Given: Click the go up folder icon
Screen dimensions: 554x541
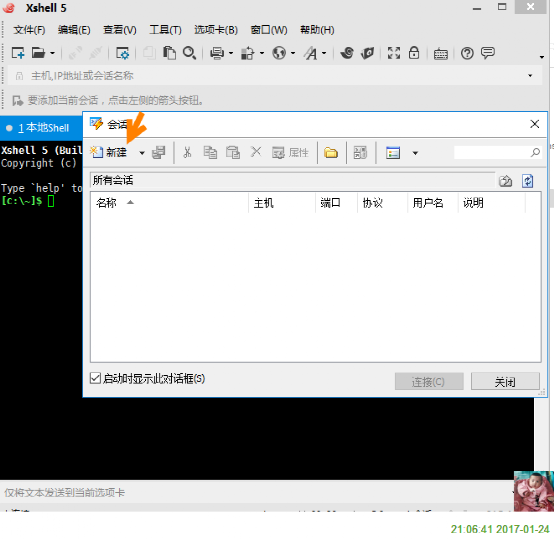Looking at the screenshot, I should pyautogui.click(x=505, y=181).
